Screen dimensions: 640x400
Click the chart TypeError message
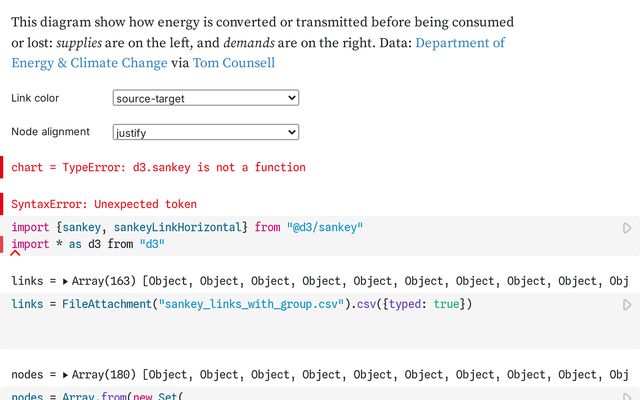(x=158, y=167)
